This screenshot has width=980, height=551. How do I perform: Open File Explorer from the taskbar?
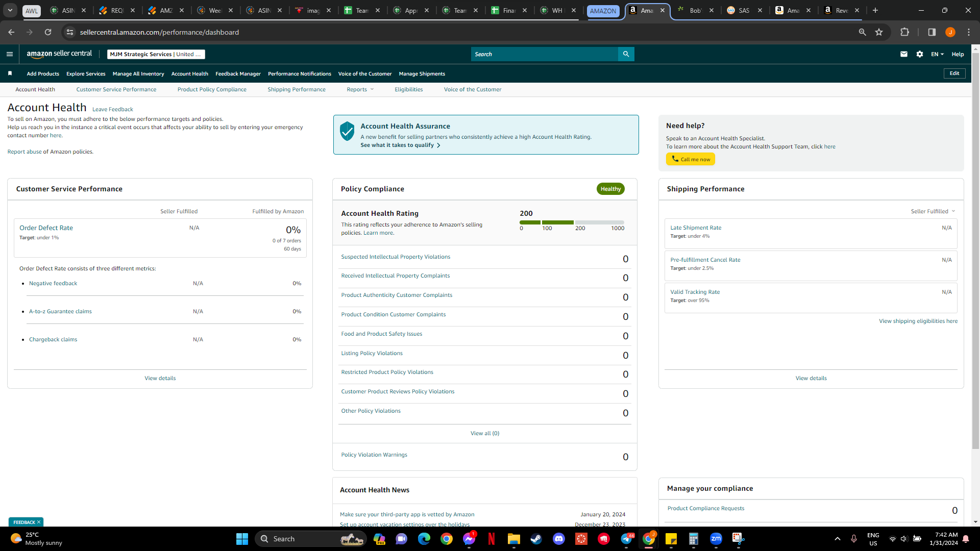[514, 539]
